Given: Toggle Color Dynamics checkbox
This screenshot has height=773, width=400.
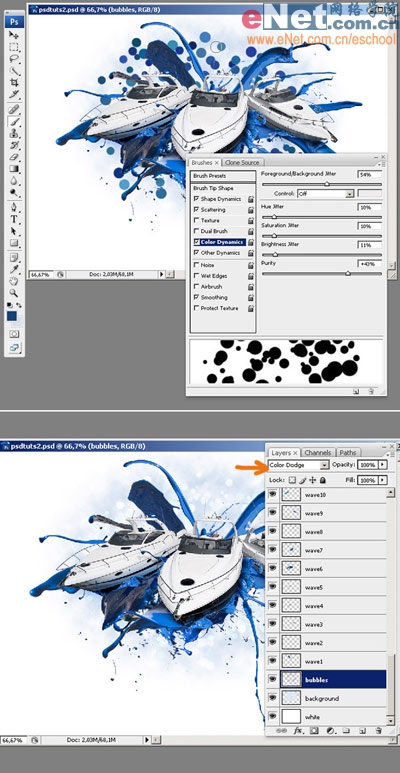Looking at the screenshot, I should [x=197, y=242].
